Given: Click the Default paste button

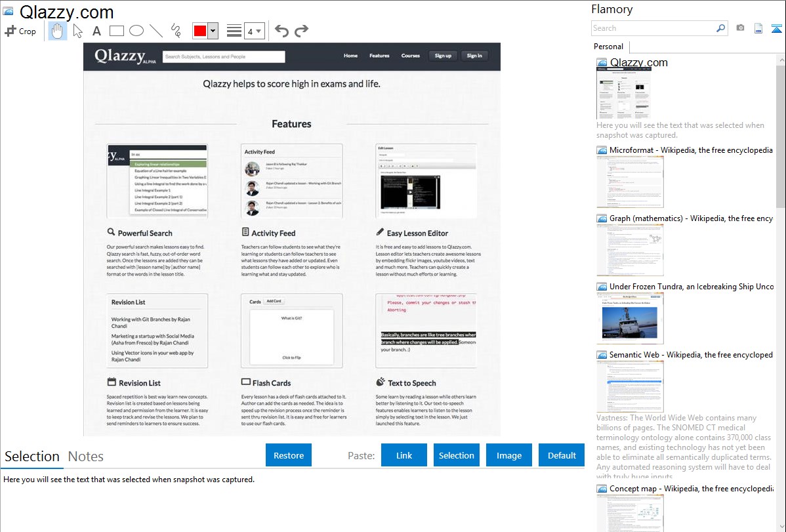Looking at the screenshot, I should click(562, 455).
